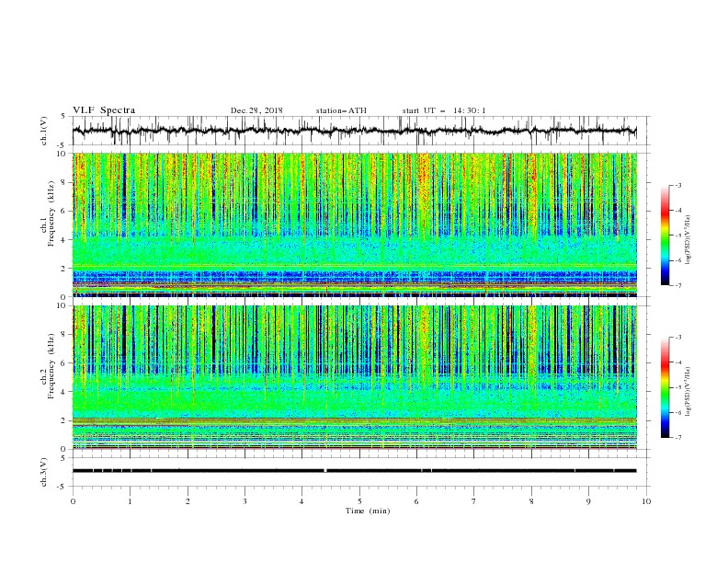Click the ch.1 Frequency (kHz) axis label
The width and height of the screenshot is (728, 563).
click(48, 214)
